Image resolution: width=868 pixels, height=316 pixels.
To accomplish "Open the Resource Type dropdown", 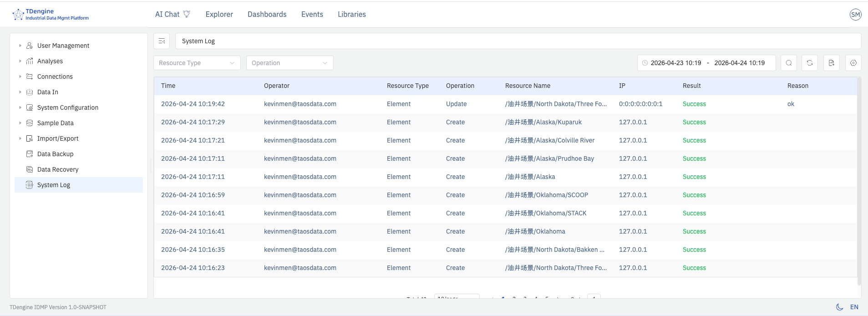I will tap(197, 63).
